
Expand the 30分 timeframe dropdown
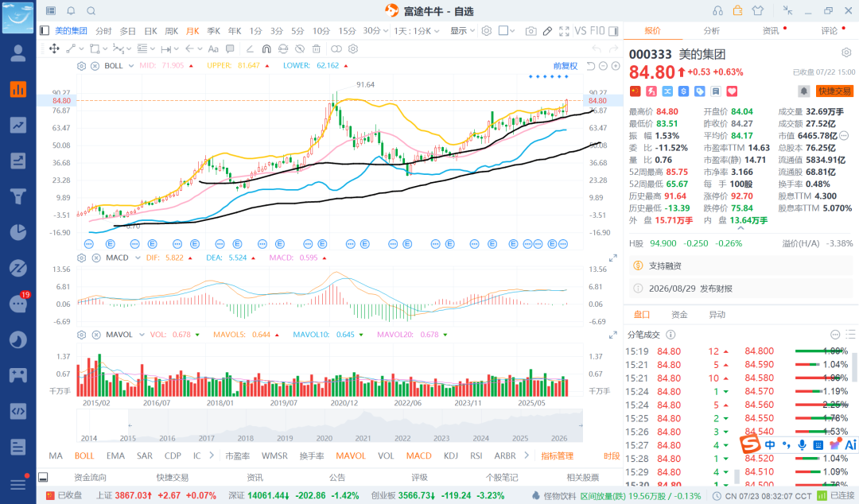tap(386, 31)
